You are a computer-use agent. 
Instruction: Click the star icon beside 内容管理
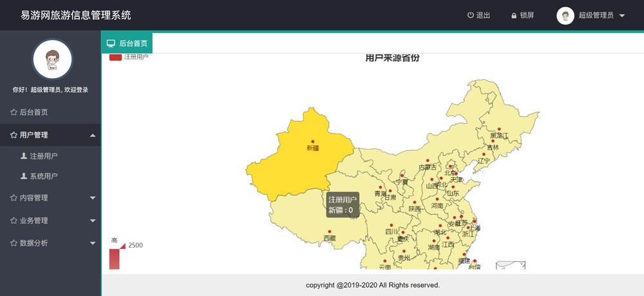click(x=14, y=198)
